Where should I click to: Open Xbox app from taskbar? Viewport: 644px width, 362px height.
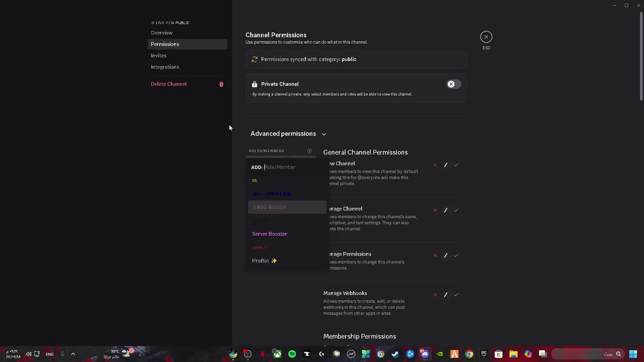point(277,354)
